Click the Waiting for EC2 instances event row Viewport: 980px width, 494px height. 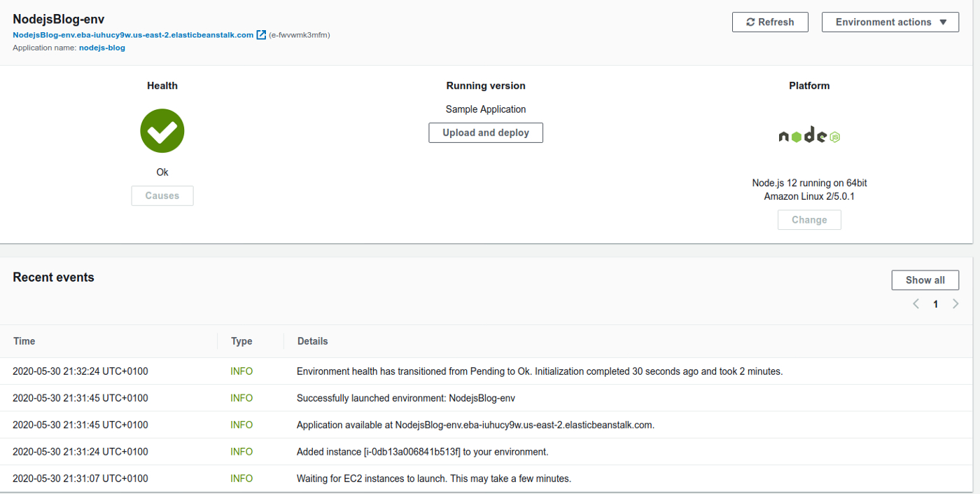pyautogui.click(x=433, y=479)
